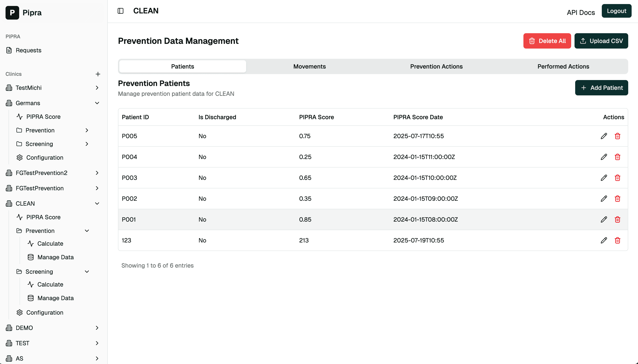Open the Prevention Actions tab
638x364 pixels.
pyautogui.click(x=436, y=66)
